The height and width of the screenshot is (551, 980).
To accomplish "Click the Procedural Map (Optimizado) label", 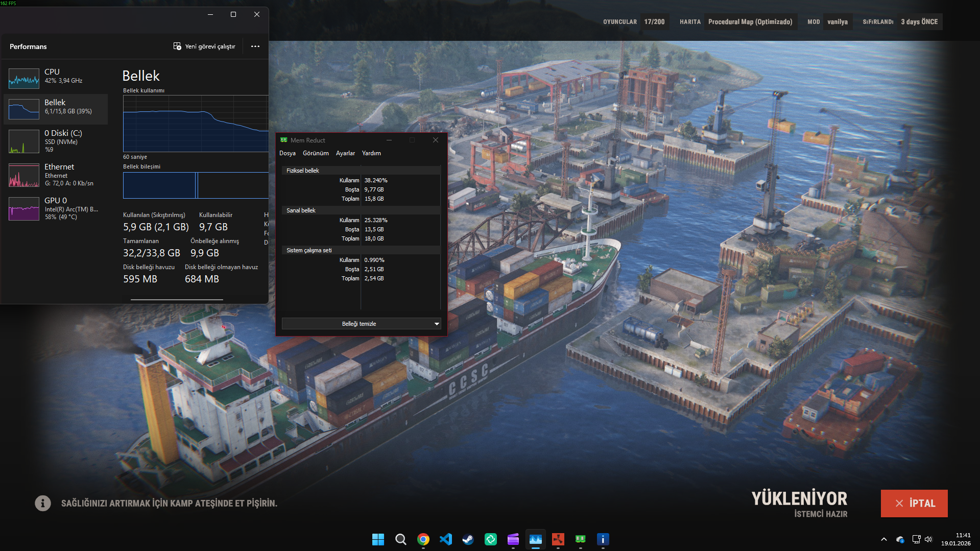I will tap(750, 22).
